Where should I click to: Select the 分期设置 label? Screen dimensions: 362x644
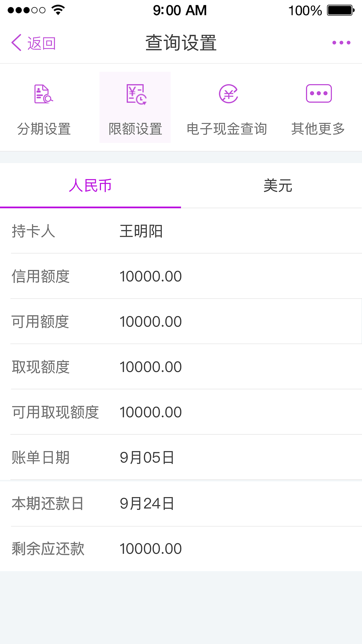coord(44,129)
